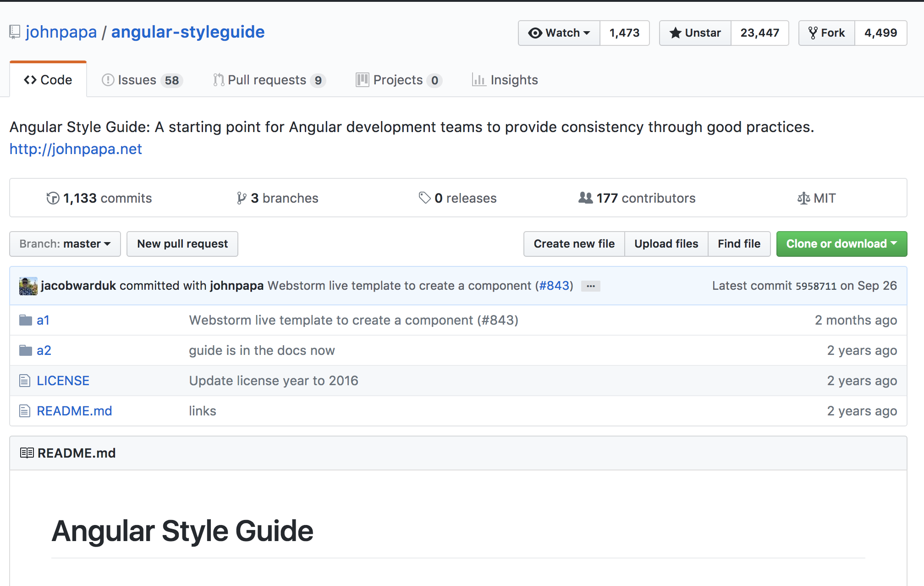
Task: Open the Branch: master selector
Action: pyautogui.click(x=65, y=244)
